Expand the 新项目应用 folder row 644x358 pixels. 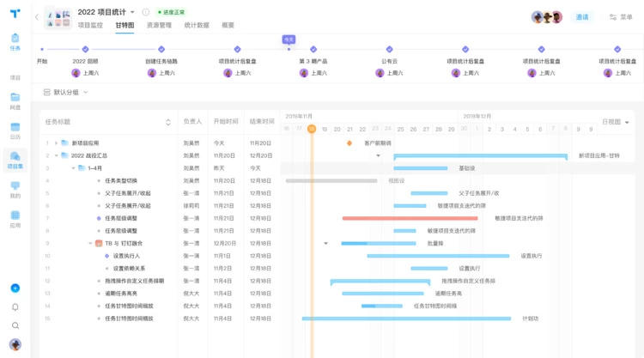[x=56, y=143]
